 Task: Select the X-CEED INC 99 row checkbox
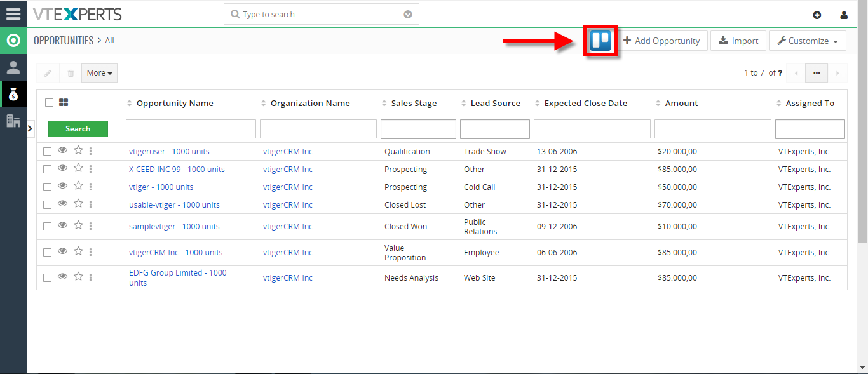tap(47, 170)
